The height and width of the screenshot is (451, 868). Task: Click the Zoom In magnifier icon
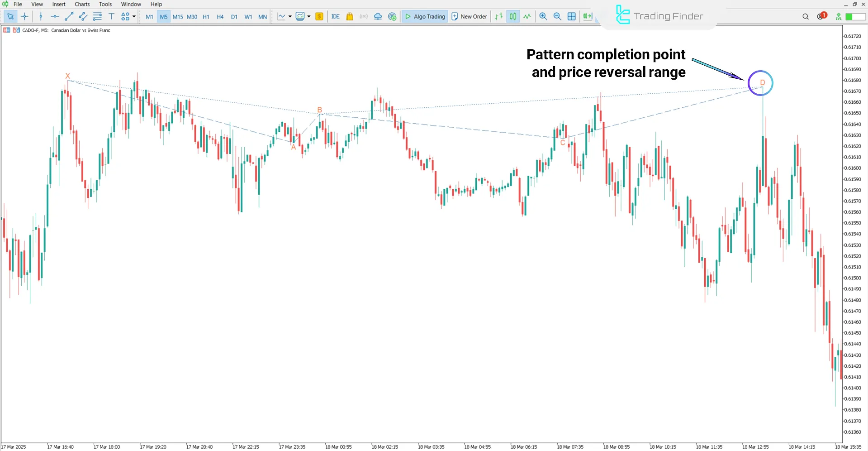click(543, 16)
